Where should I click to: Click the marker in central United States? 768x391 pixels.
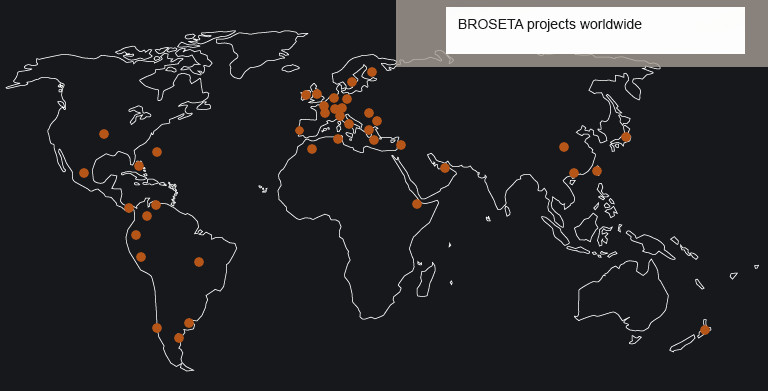coord(104,134)
